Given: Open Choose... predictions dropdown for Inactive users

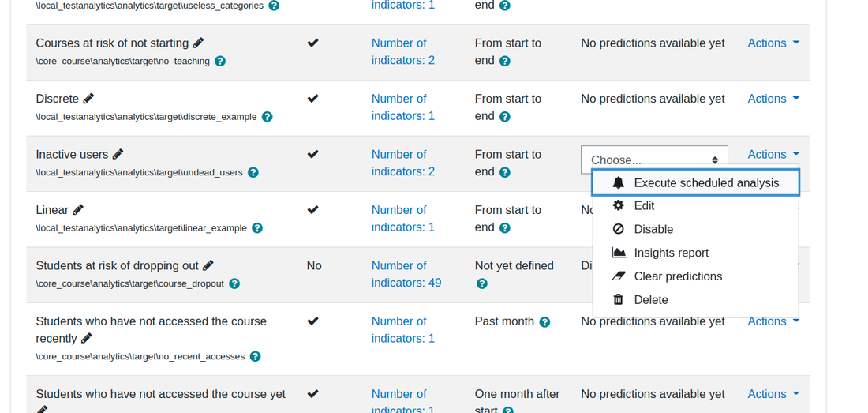Looking at the screenshot, I should point(654,160).
